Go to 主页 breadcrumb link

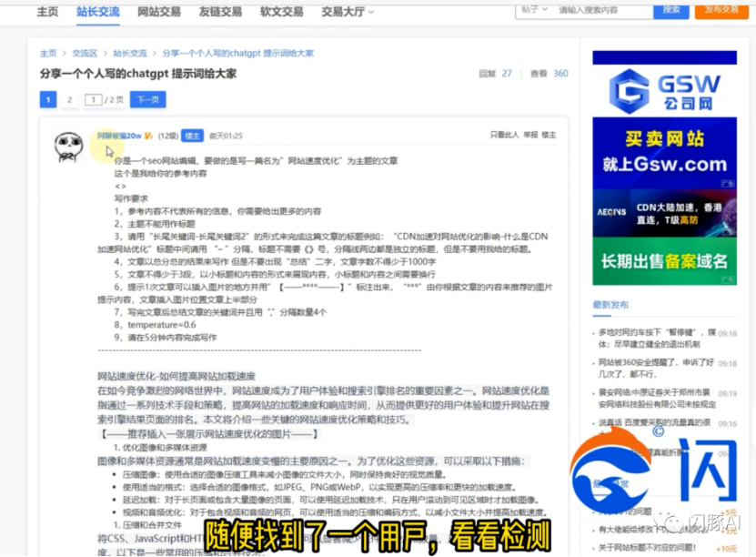[x=47, y=53]
